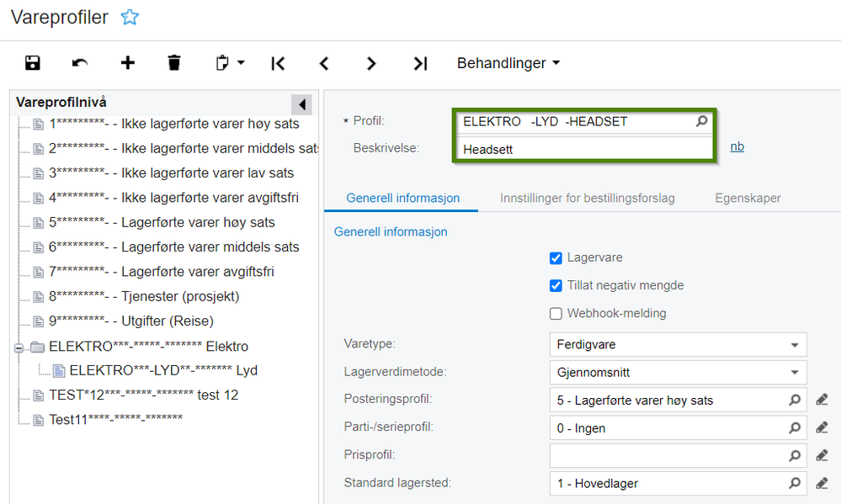
Task: Collapse the ELEKTRO tree node
Action: point(19,348)
